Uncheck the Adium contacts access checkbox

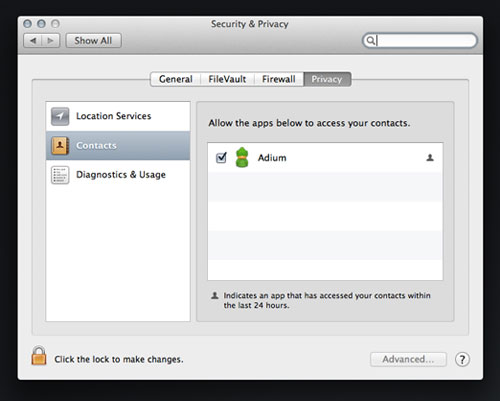pos(221,157)
